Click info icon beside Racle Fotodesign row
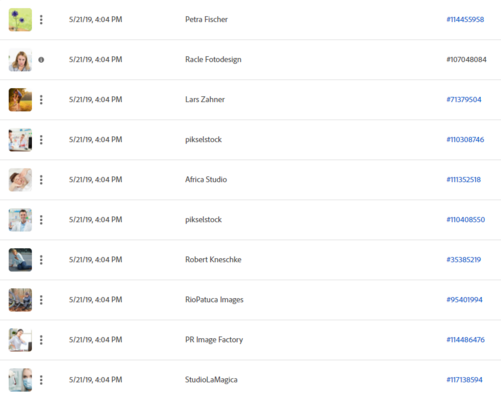The height and width of the screenshot is (398, 501). pos(41,60)
